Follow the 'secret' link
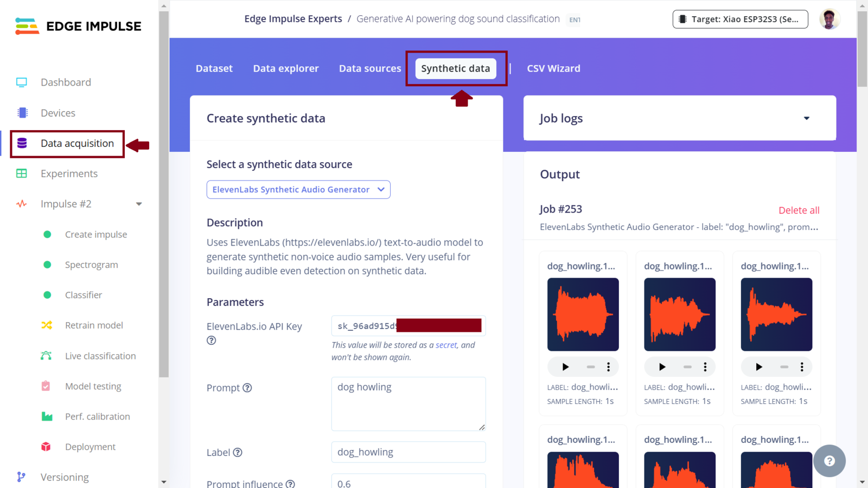Screen dimensions: 868x488 446,345
